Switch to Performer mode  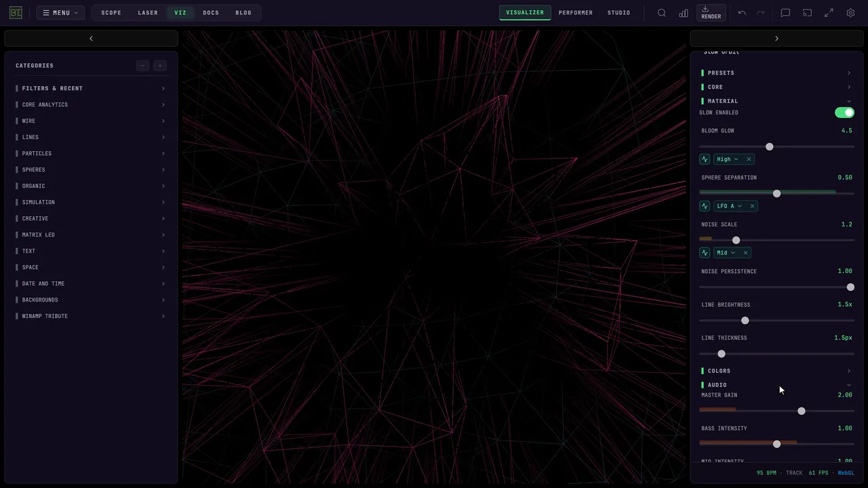576,13
